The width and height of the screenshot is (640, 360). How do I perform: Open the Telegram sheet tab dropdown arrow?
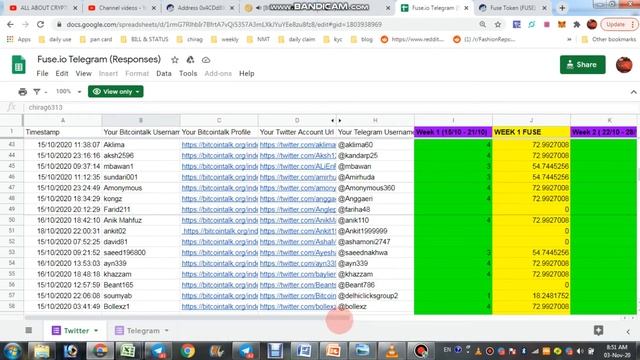pyautogui.click(x=167, y=331)
